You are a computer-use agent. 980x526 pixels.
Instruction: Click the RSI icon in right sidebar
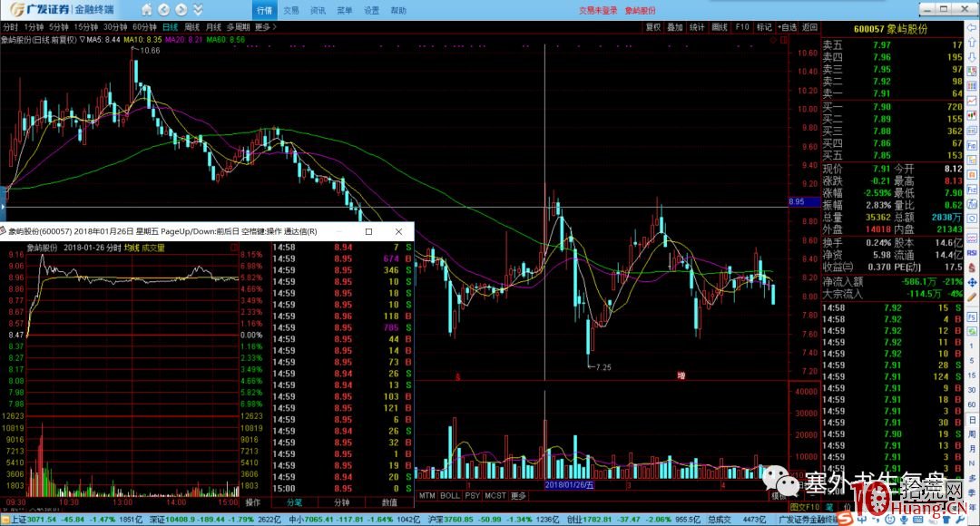pyautogui.click(x=972, y=253)
